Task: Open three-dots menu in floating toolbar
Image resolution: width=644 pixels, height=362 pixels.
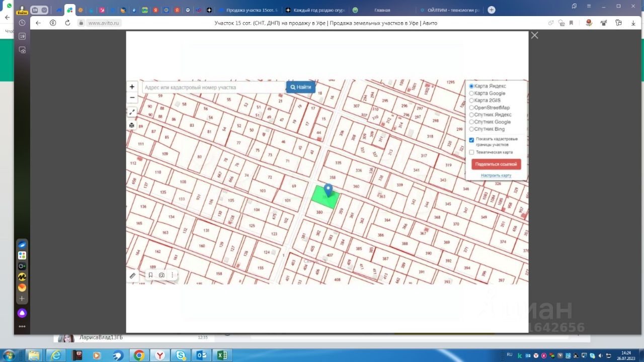Action: click(x=172, y=275)
